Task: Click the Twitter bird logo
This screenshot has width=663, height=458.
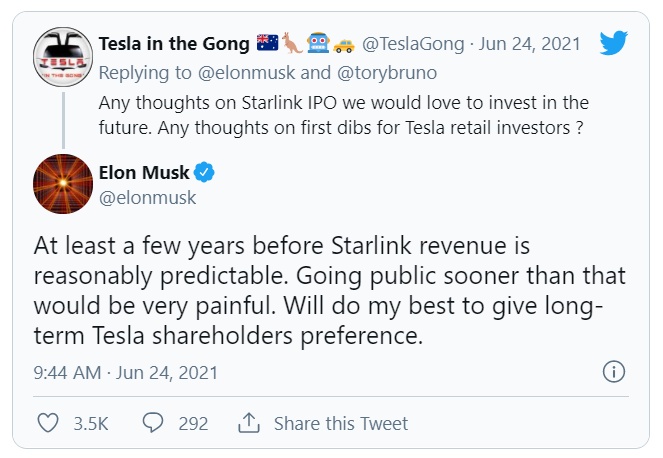Action: [613, 43]
